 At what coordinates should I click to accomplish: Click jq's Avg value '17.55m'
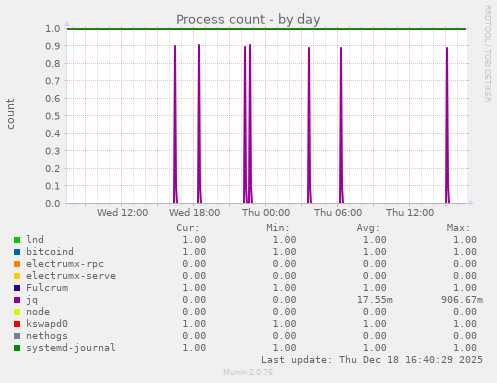tap(375, 300)
